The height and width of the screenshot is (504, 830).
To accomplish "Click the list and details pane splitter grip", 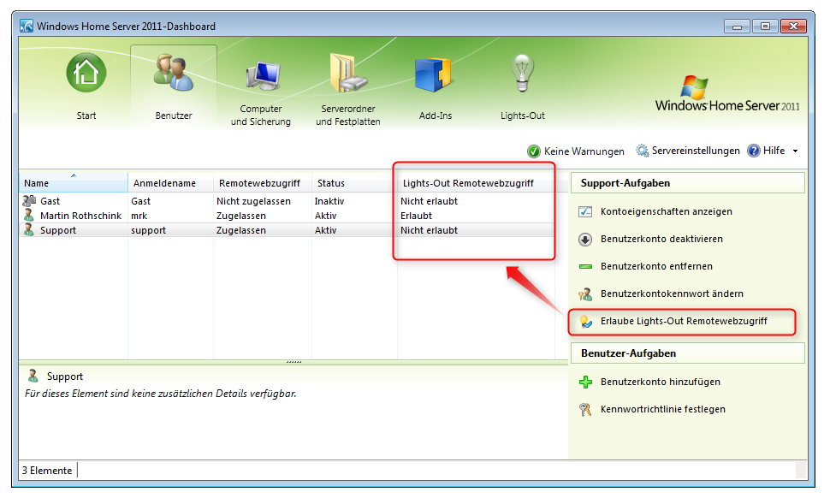I will click(x=293, y=362).
